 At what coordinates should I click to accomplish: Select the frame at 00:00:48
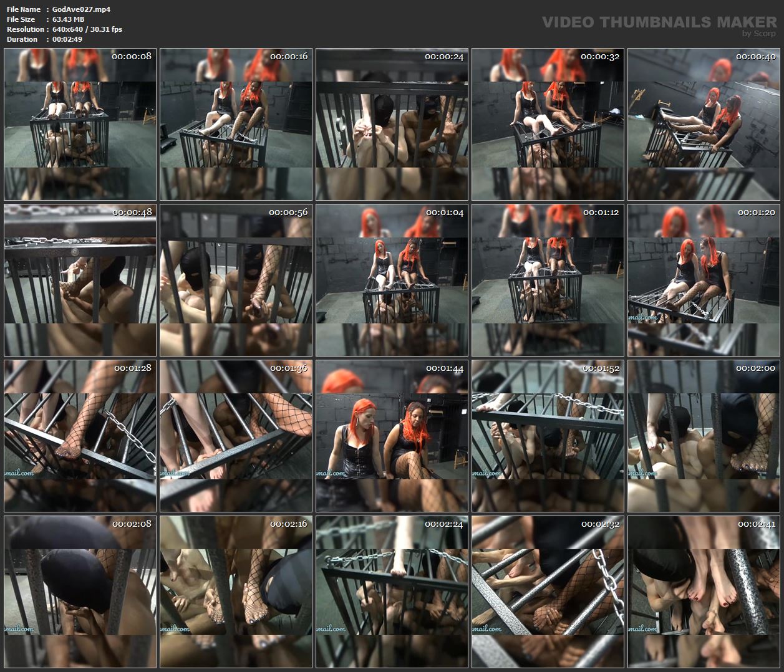tap(80, 280)
